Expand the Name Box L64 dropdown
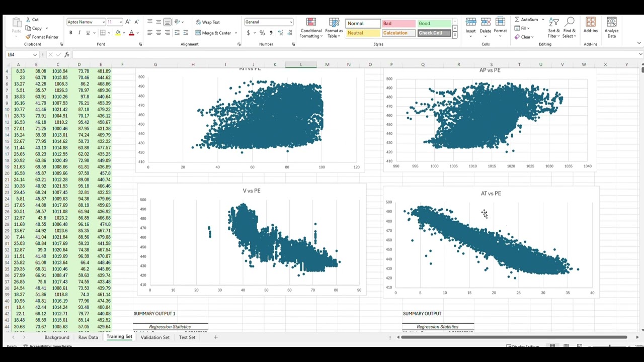This screenshot has width=644, height=362. click(35, 54)
